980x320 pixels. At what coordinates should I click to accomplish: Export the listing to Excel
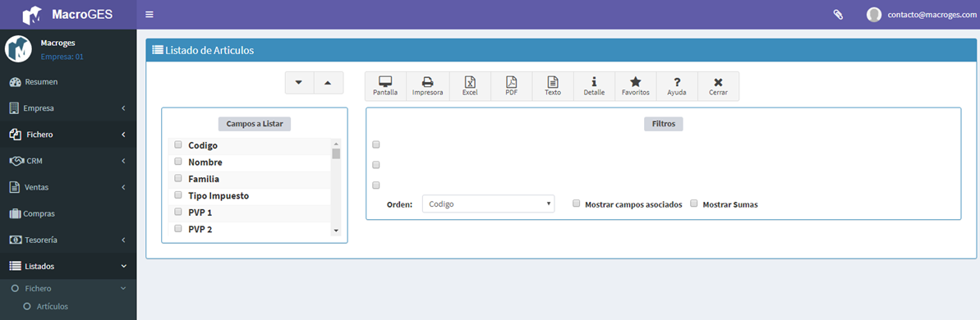click(x=469, y=86)
